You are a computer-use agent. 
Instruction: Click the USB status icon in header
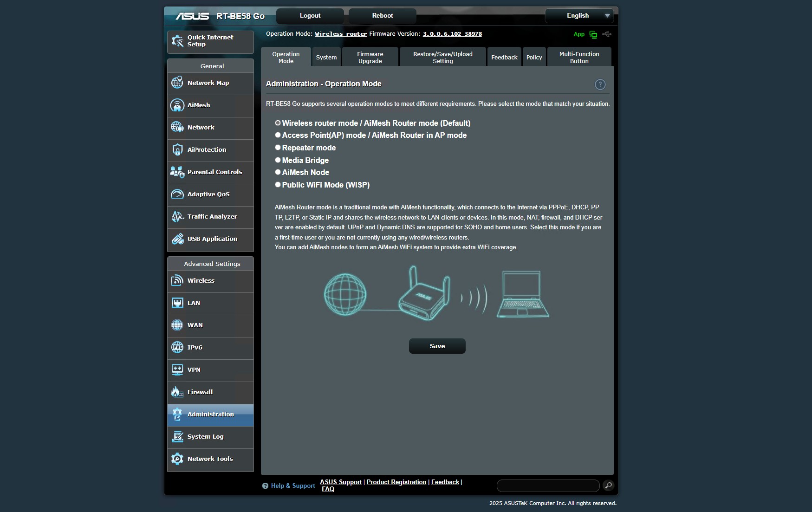tap(607, 34)
